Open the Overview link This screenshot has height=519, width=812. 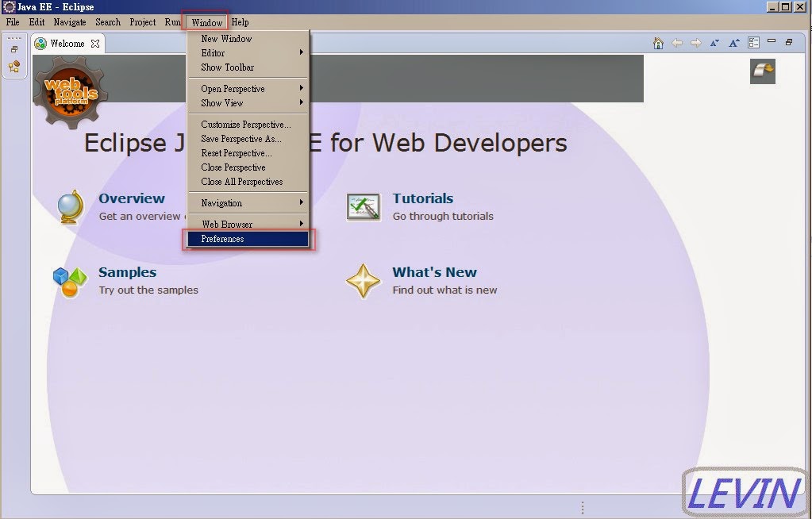132,198
